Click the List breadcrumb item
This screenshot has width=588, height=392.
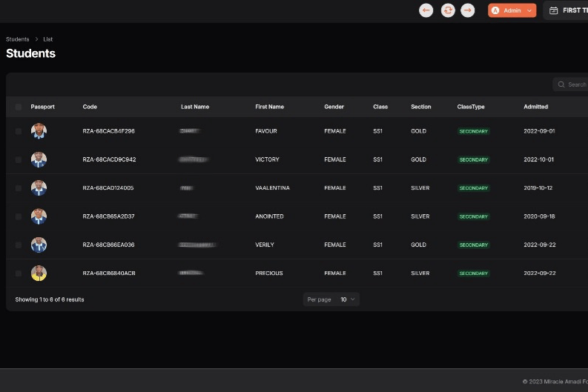point(48,39)
